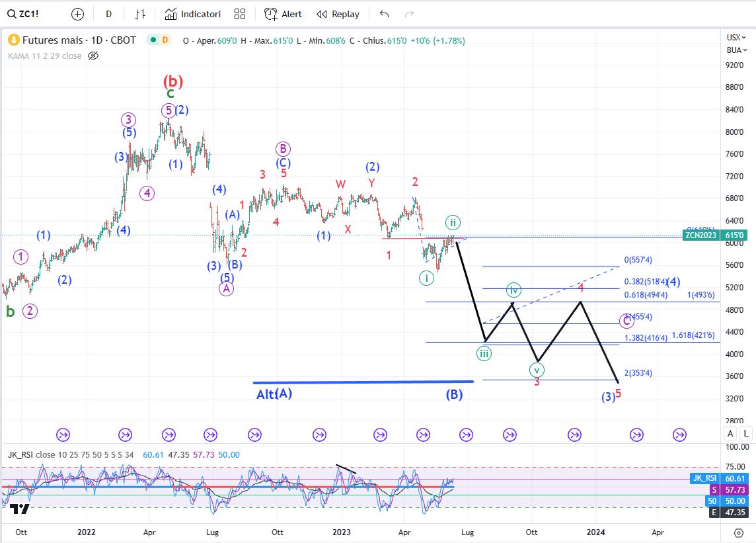The height and width of the screenshot is (543, 756).
Task: Select the 0(557'4) Fibonacci level label
Action: point(638,260)
